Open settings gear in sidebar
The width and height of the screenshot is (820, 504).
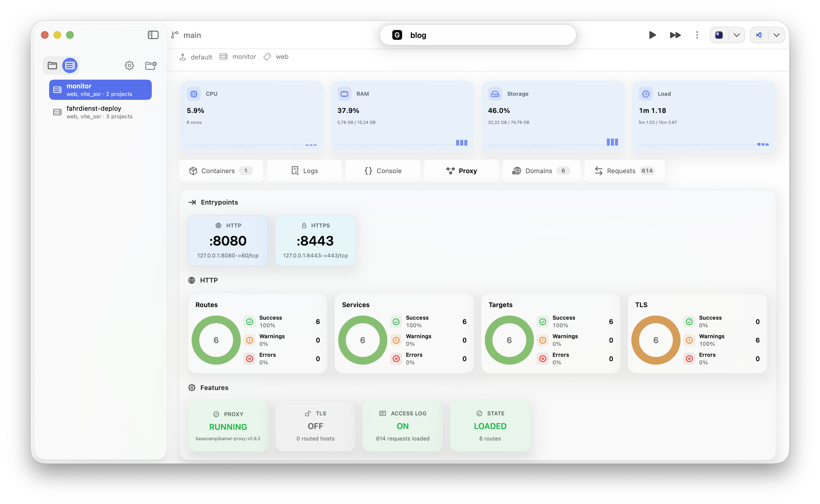129,65
